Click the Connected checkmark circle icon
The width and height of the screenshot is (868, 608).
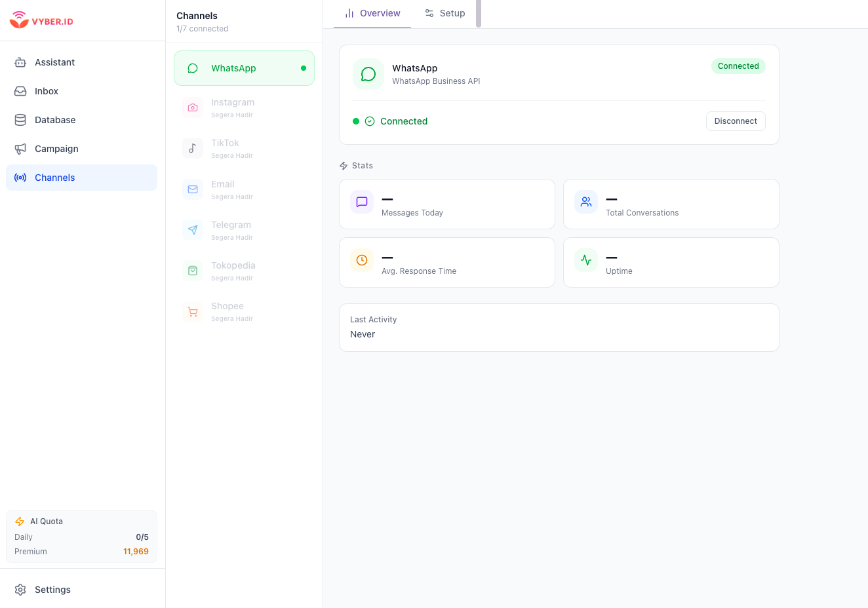pyautogui.click(x=370, y=121)
